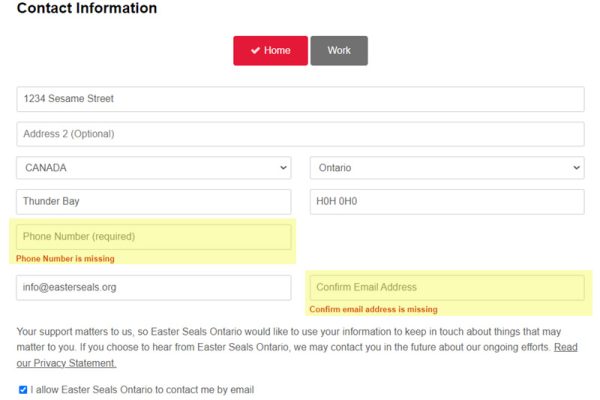Click the 'I allow Easter Seals Ontario' label
This screenshot has height=400, width=600.
pyautogui.click(x=142, y=389)
